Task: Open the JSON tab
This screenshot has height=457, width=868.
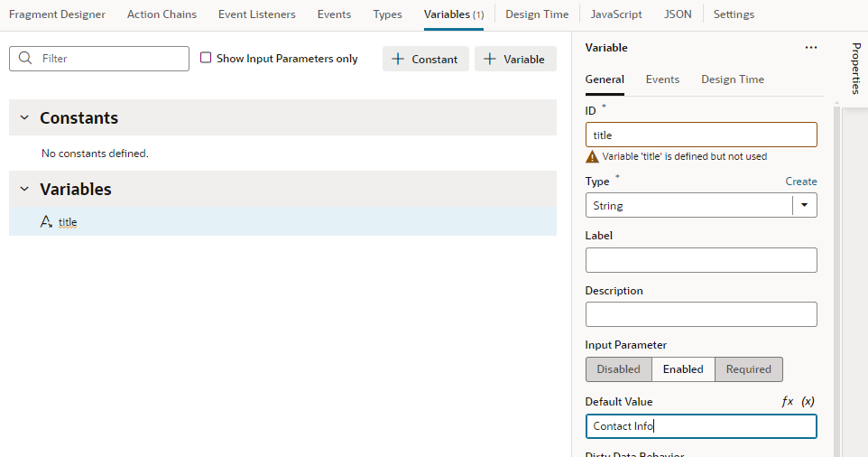Action: coord(678,14)
